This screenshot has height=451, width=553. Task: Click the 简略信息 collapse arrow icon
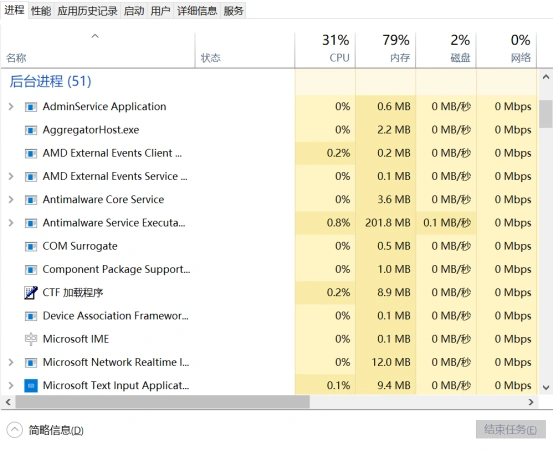[14, 430]
